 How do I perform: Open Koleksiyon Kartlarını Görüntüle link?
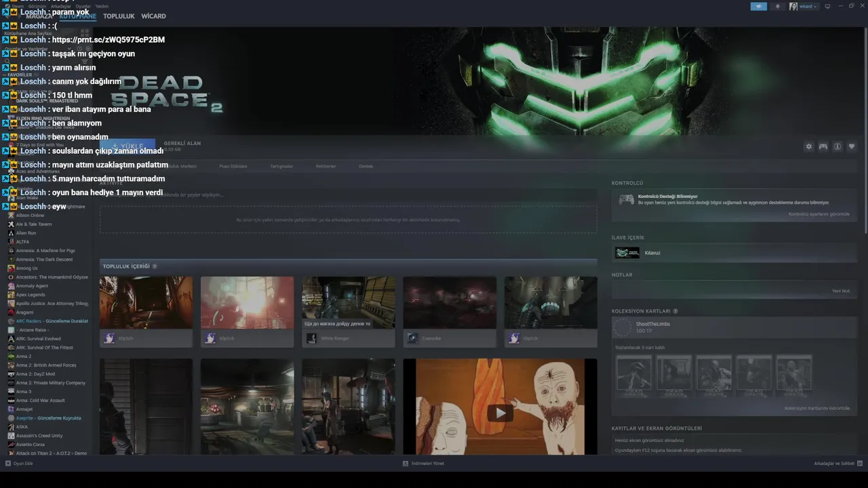tap(817, 408)
